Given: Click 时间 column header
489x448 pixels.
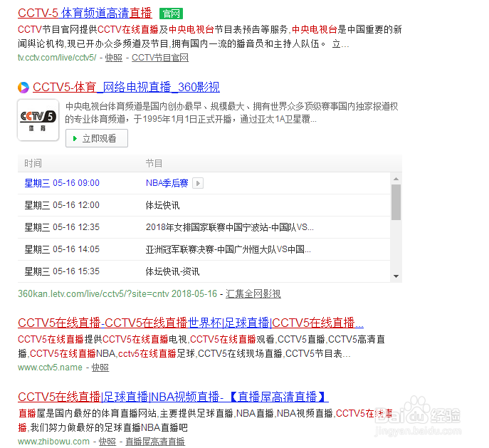Looking at the screenshot, I should pyautogui.click(x=33, y=163).
